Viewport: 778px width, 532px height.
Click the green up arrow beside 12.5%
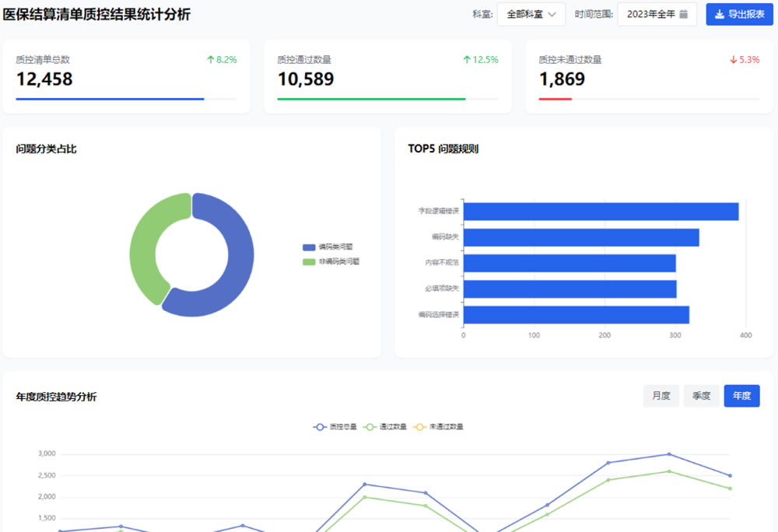pos(466,59)
